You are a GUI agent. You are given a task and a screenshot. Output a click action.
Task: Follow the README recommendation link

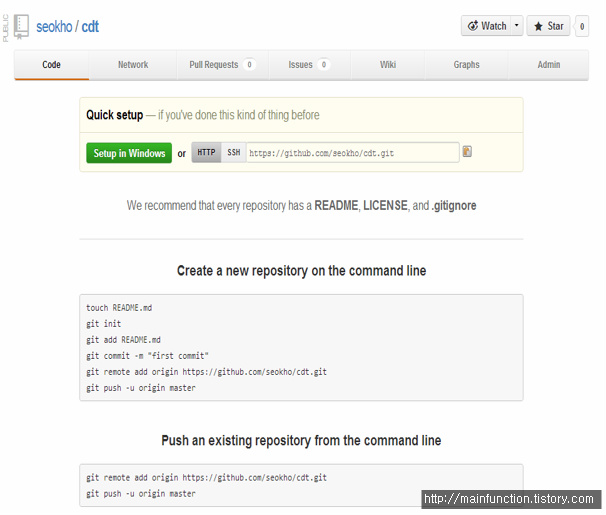click(336, 205)
